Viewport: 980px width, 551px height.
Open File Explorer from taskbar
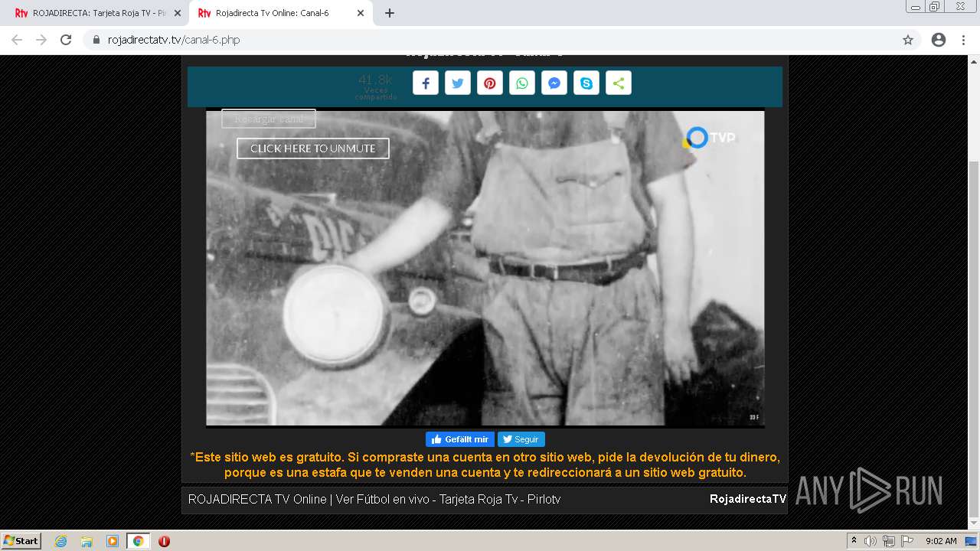click(x=87, y=541)
